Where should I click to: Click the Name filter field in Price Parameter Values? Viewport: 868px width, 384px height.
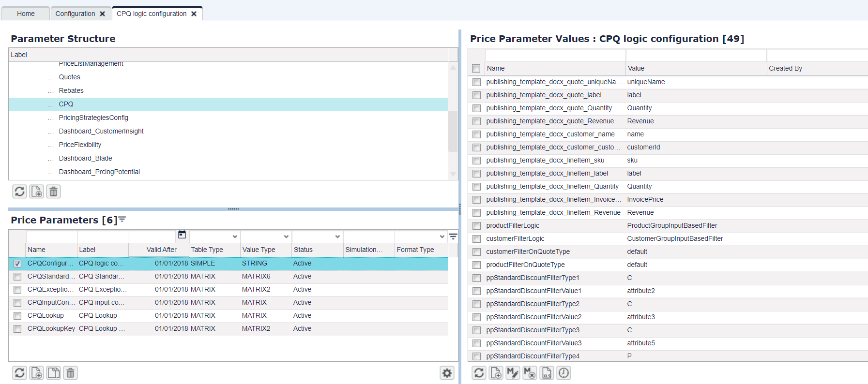pyautogui.click(x=555, y=55)
